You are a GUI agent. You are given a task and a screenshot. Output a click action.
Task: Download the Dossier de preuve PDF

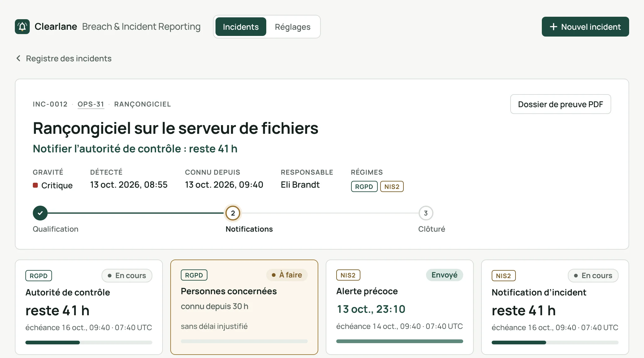click(x=560, y=104)
